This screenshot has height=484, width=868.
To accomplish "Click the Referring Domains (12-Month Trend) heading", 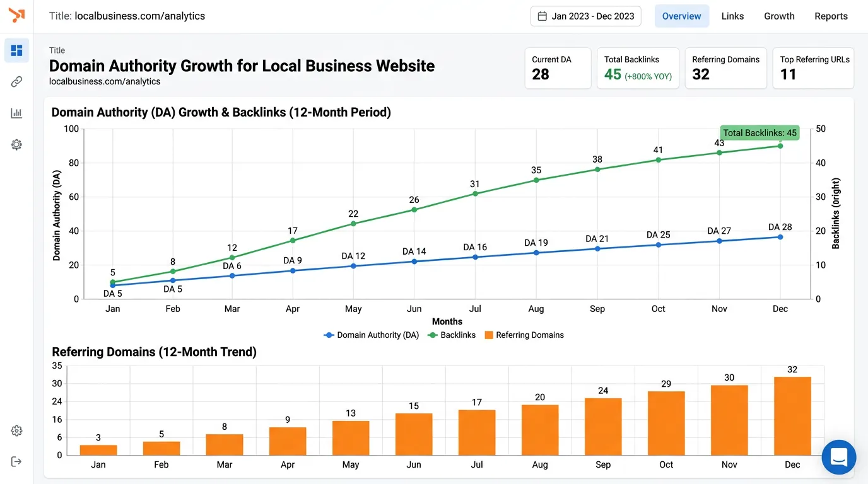I will (x=154, y=352).
